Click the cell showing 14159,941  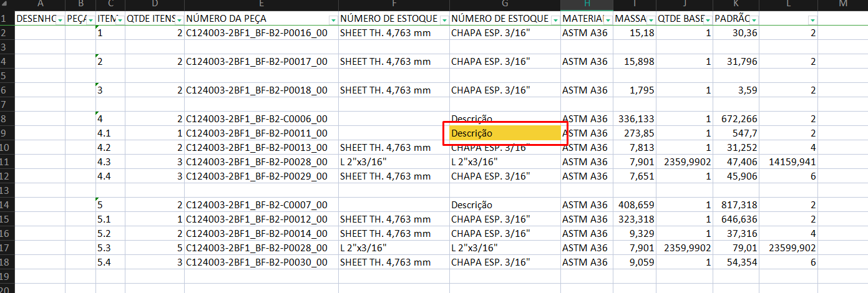pos(788,162)
